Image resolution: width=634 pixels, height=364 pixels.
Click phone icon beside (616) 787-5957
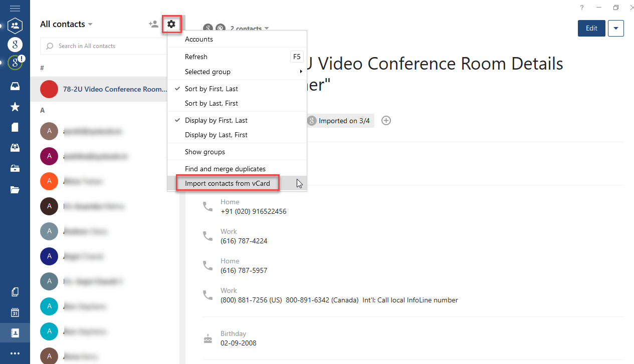click(207, 265)
